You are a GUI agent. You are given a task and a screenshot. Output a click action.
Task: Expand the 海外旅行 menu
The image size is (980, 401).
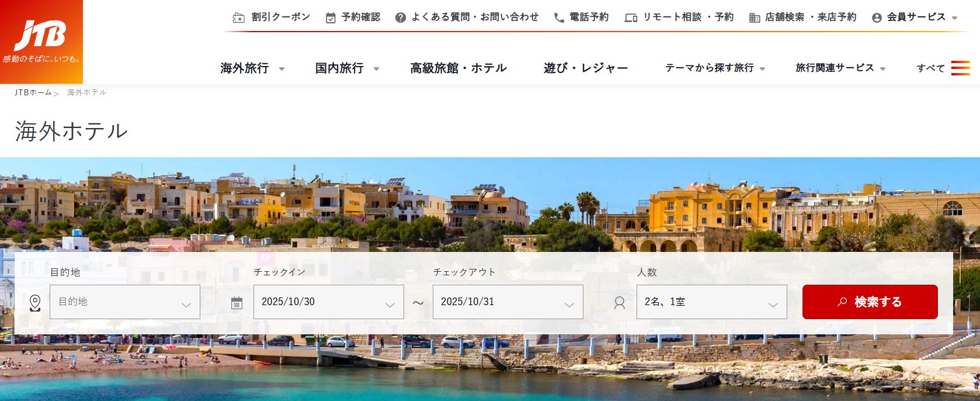(x=252, y=68)
